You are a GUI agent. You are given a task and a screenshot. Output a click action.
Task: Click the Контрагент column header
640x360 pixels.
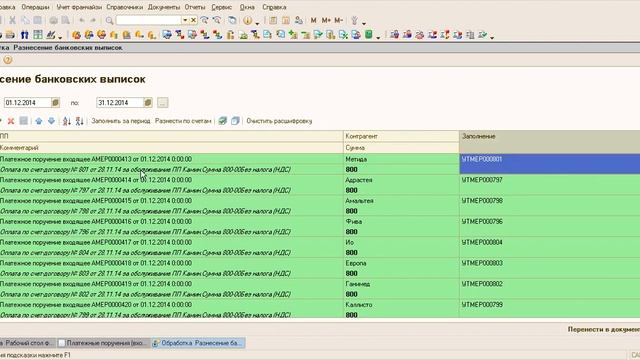[401, 136]
